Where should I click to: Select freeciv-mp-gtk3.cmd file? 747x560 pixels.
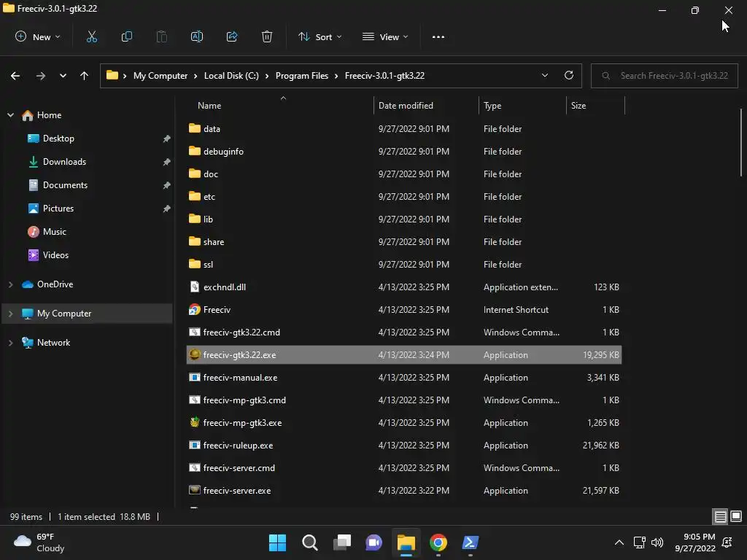click(x=404, y=400)
